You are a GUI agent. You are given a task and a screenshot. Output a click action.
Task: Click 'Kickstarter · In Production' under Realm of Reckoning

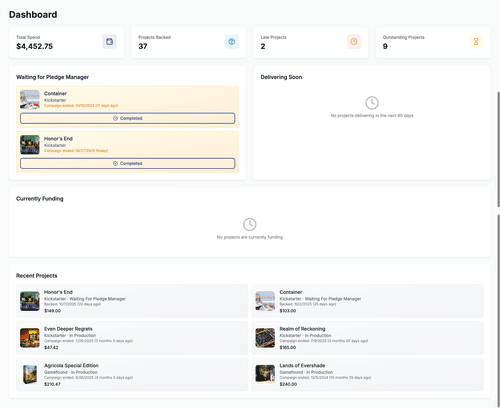[x=305, y=335]
